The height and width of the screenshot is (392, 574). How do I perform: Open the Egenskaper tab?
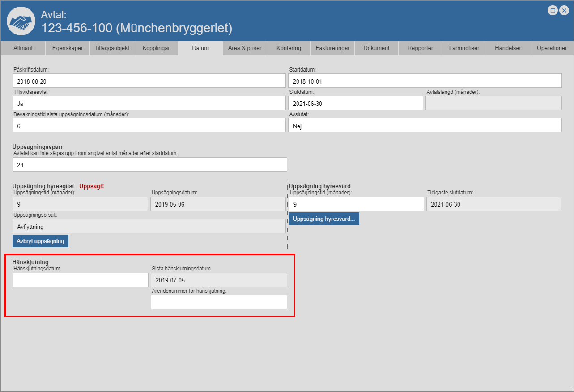coord(68,48)
